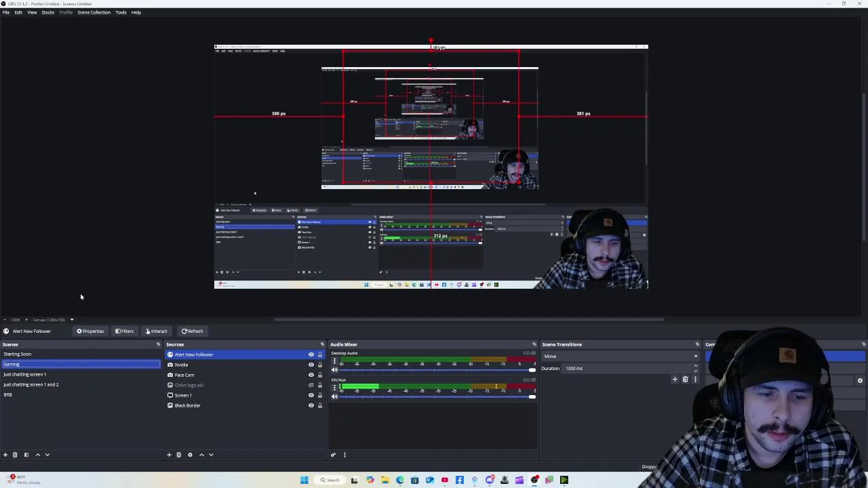Open Windows Start menu
This screenshot has width=868, height=488.
click(304, 480)
